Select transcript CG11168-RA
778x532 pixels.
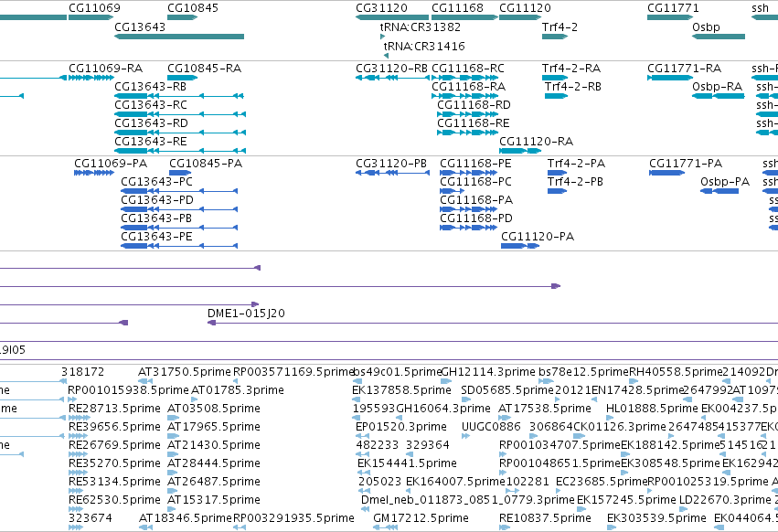(468, 86)
